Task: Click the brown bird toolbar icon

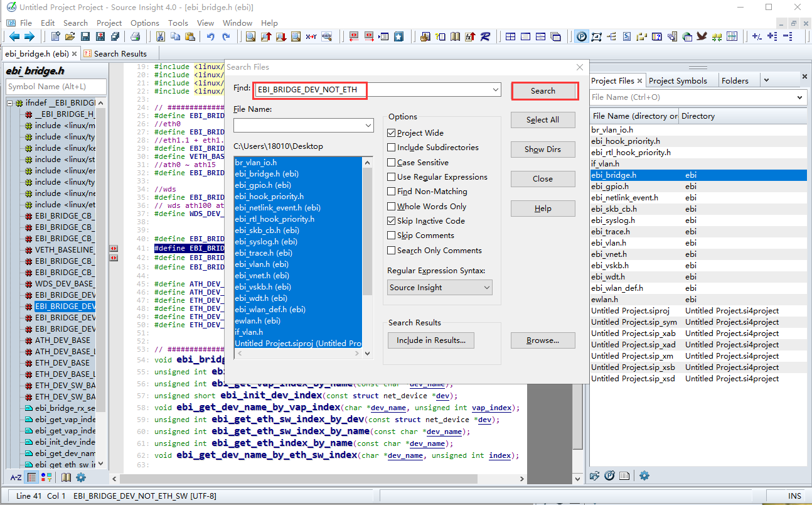Action: click(702, 36)
